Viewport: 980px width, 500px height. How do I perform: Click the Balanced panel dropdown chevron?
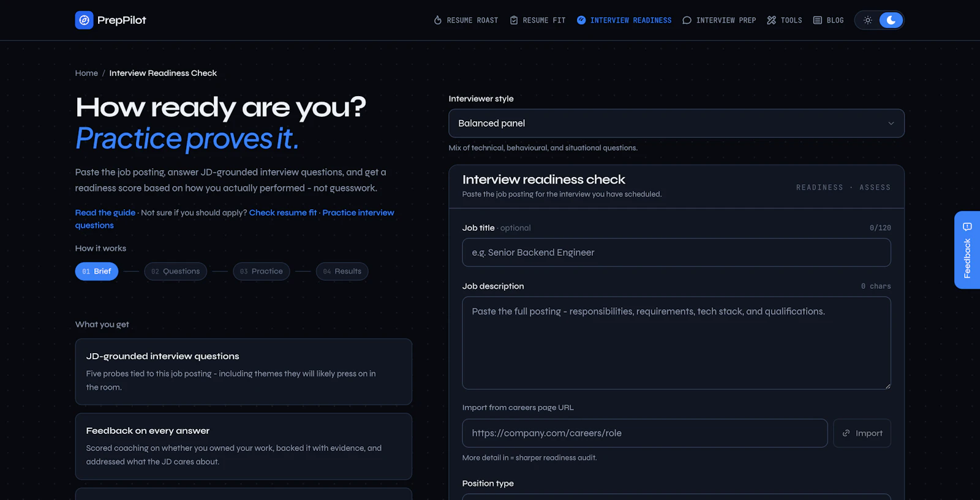891,123
